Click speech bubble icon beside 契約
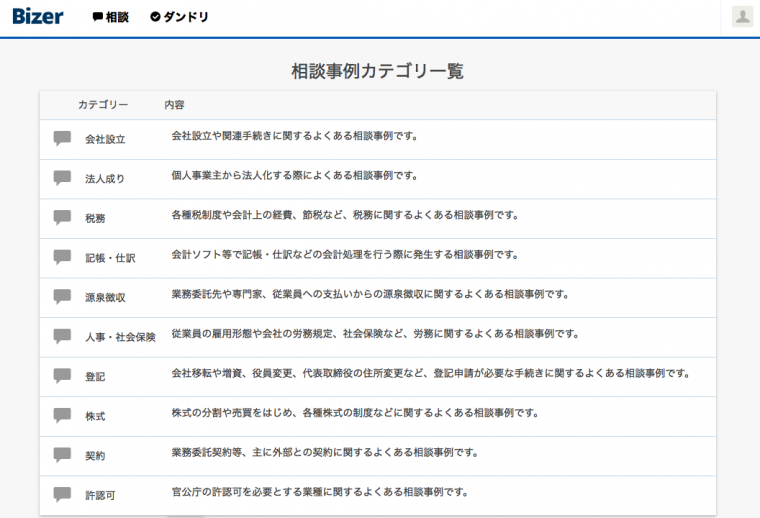Viewport: 760px width, 518px height. coord(62,455)
